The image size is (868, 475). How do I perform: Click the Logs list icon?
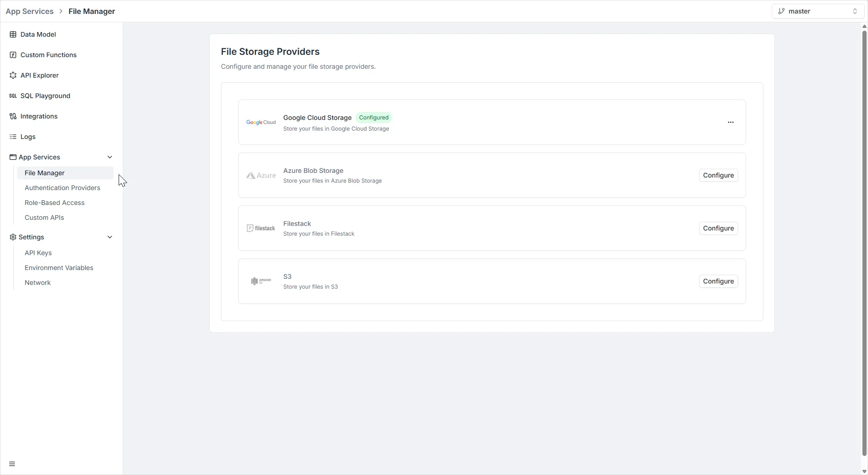point(13,137)
